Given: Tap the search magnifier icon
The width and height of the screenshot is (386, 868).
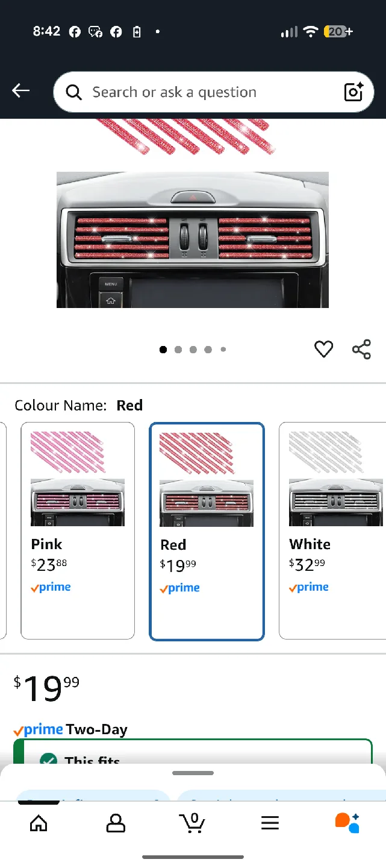Looking at the screenshot, I should coord(73,92).
